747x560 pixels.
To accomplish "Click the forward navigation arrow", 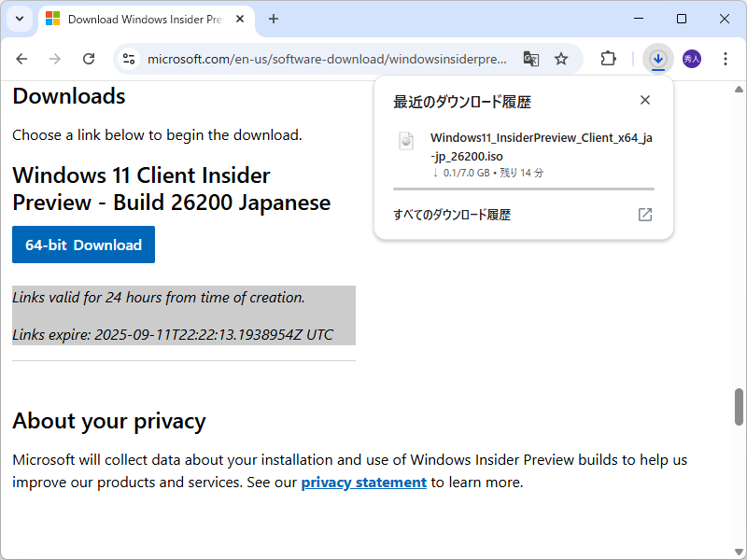I will [55, 58].
